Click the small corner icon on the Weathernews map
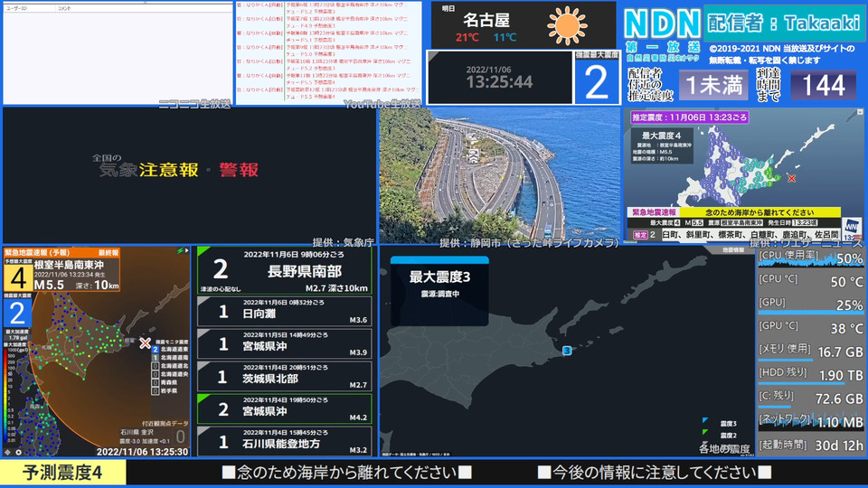This screenshot has width=868, height=488. click(860, 112)
